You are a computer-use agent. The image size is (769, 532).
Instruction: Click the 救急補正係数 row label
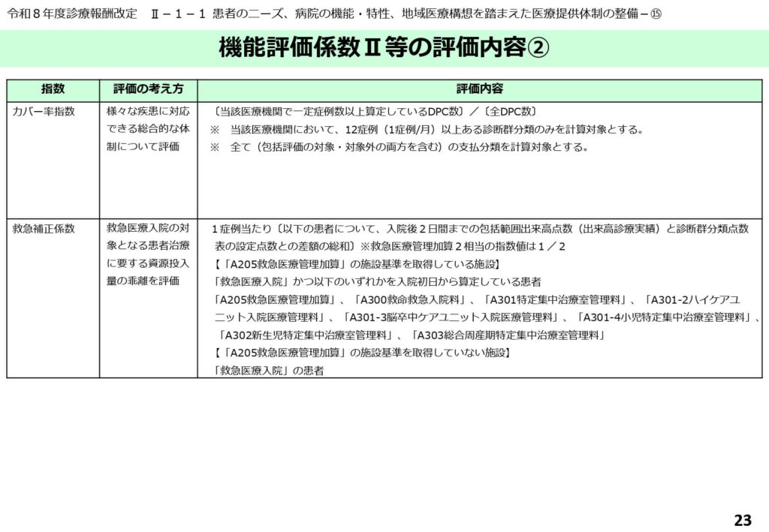(x=44, y=229)
